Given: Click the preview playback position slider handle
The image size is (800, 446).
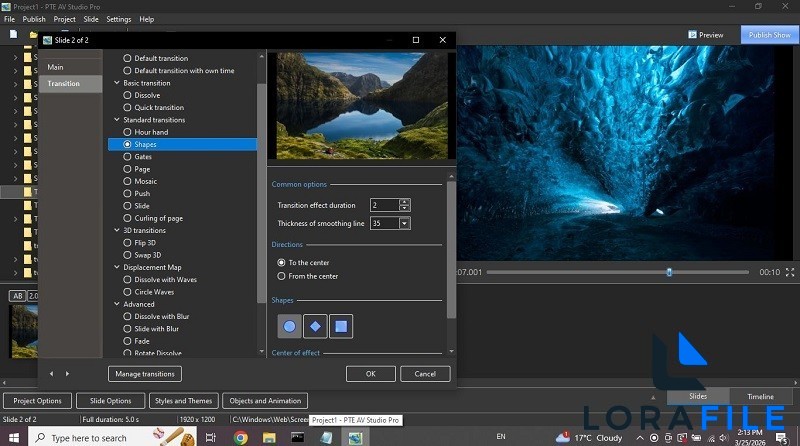Looking at the screenshot, I should (669, 272).
